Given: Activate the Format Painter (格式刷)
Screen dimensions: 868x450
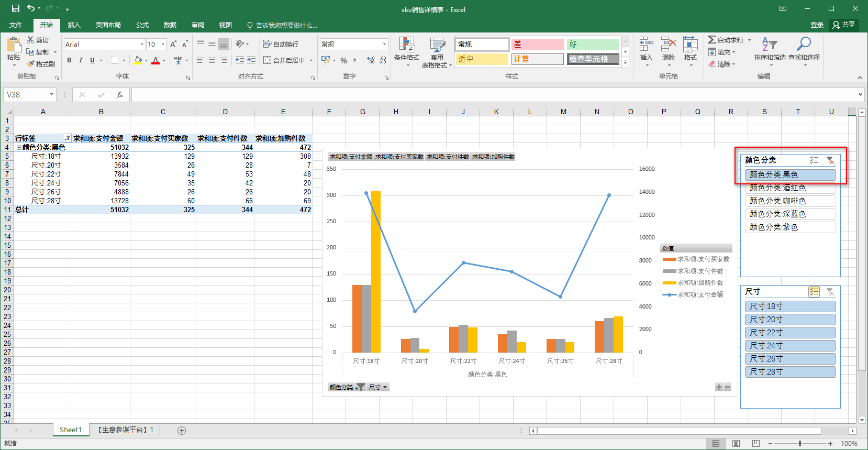Looking at the screenshot, I should pyautogui.click(x=41, y=64).
